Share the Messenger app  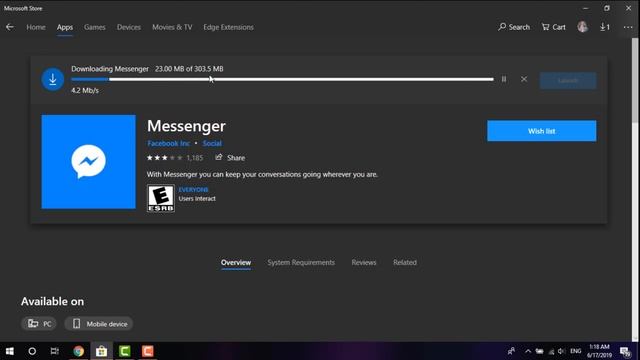(x=230, y=158)
